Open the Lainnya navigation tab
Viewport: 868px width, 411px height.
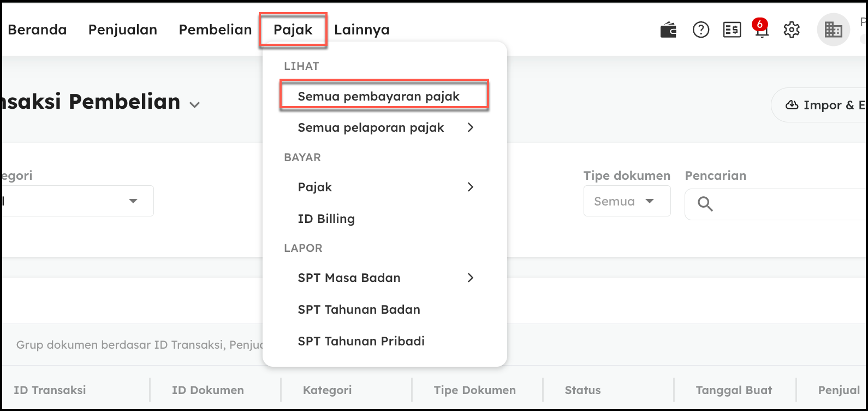click(x=362, y=30)
